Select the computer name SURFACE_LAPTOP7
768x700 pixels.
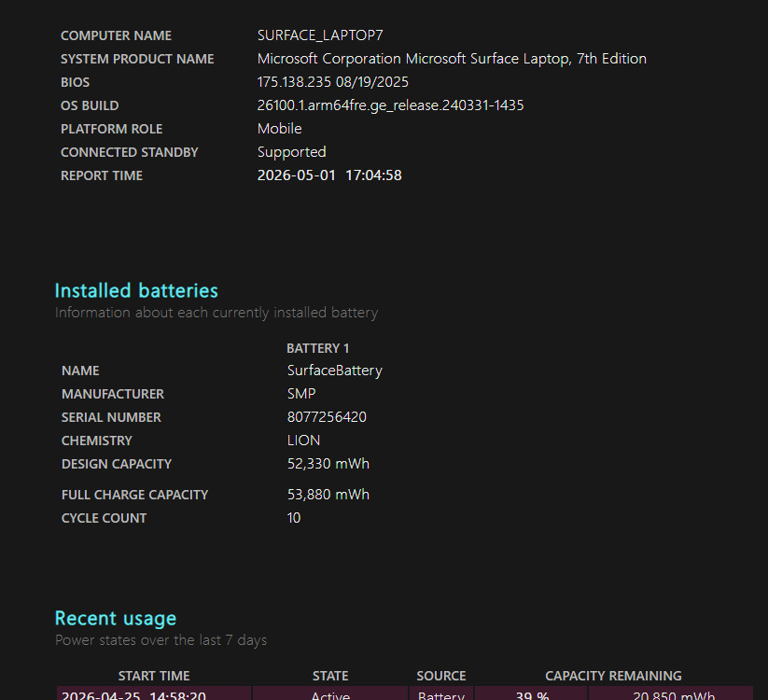320,35
